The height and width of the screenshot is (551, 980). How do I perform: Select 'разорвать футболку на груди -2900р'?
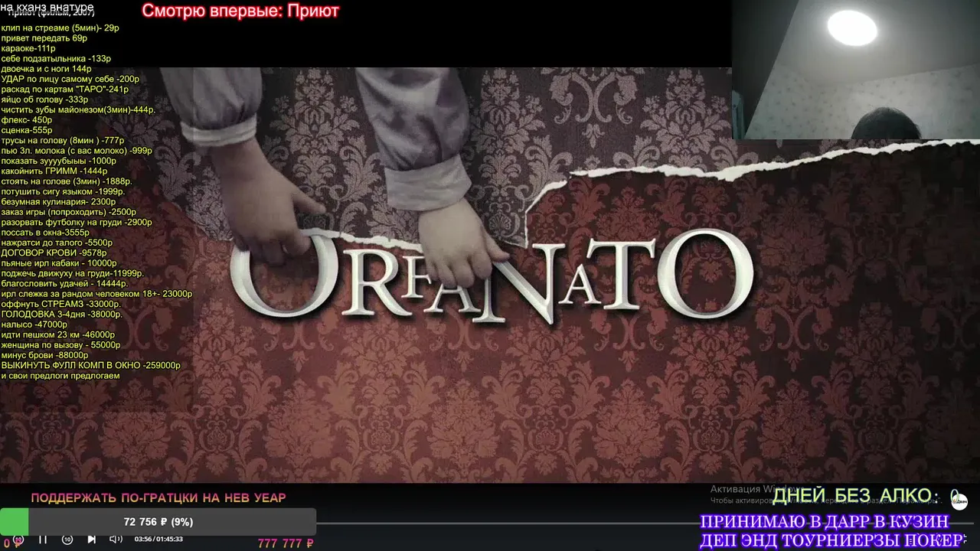pyautogui.click(x=77, y=222)
